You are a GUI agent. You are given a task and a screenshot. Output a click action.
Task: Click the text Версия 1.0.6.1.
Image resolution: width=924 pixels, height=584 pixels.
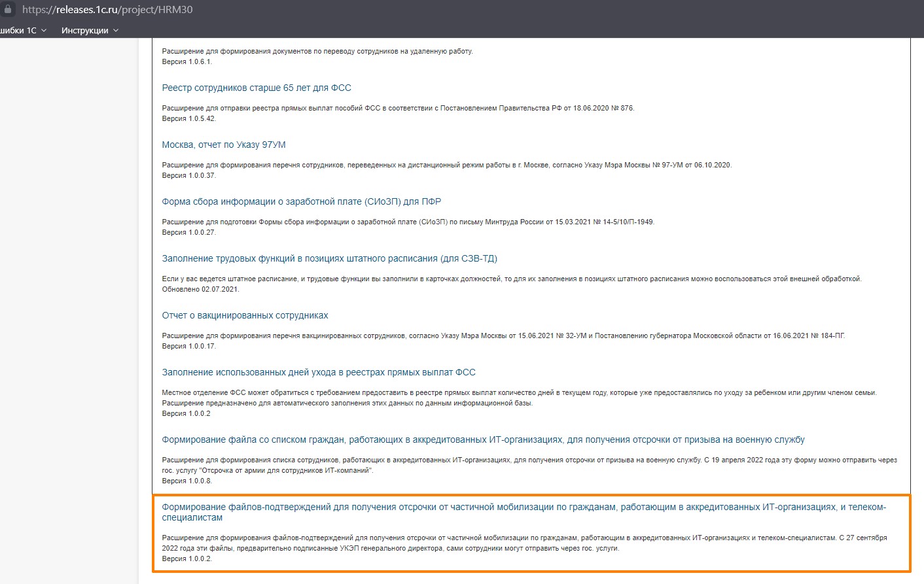click(187, 61)
